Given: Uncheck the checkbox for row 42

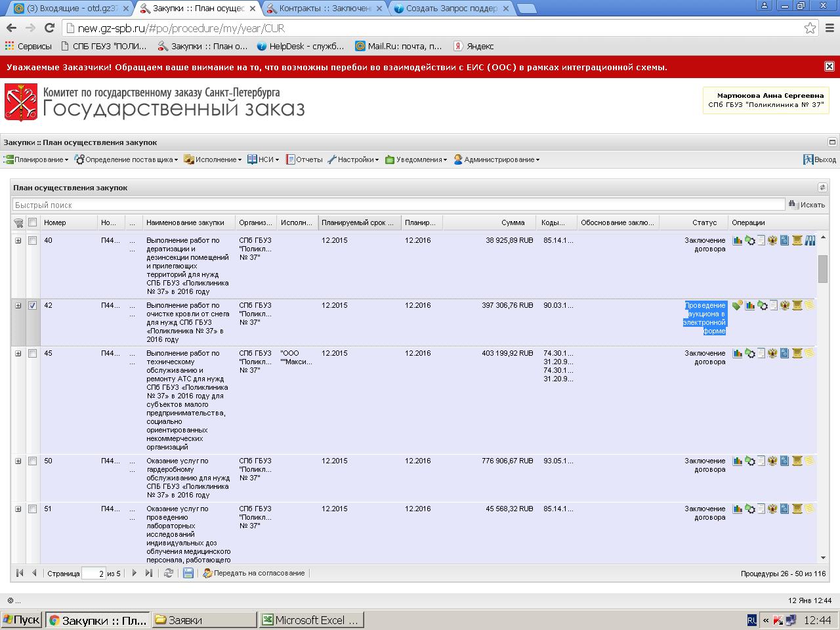Looking at the screenshot, I should coord(32,306).
